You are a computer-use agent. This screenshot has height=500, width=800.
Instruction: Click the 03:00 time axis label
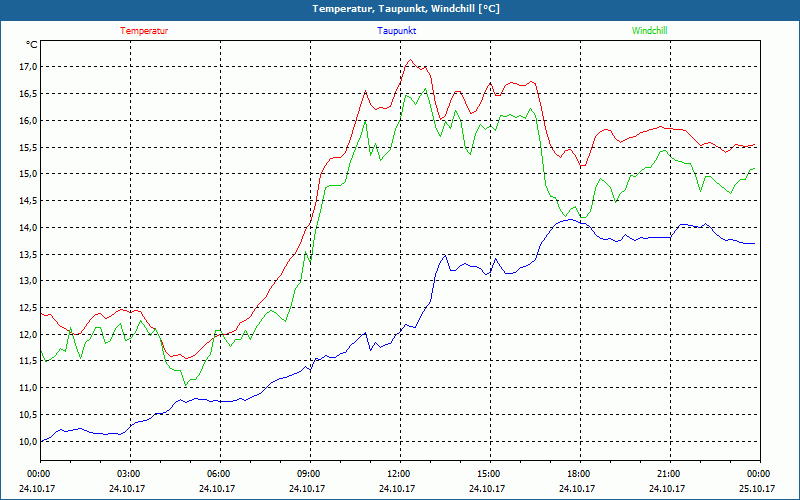point(131,474)
